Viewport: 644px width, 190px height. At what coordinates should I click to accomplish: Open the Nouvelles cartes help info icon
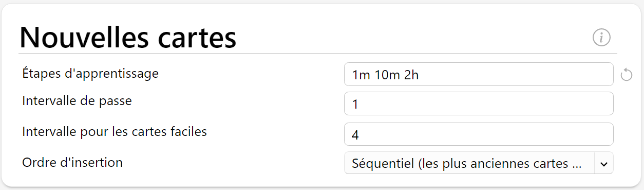(x=601, y=37)
